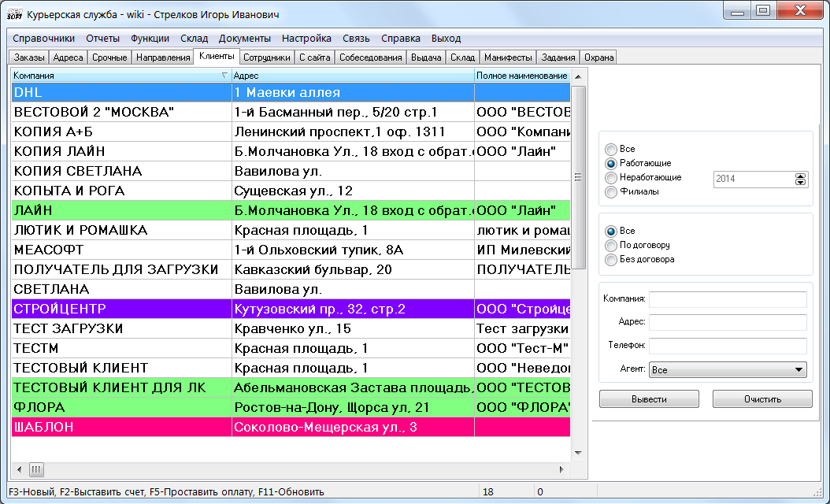Open the "С сайта" tab
The width and height of the screenshot is (830, 504).
(315, 57)
